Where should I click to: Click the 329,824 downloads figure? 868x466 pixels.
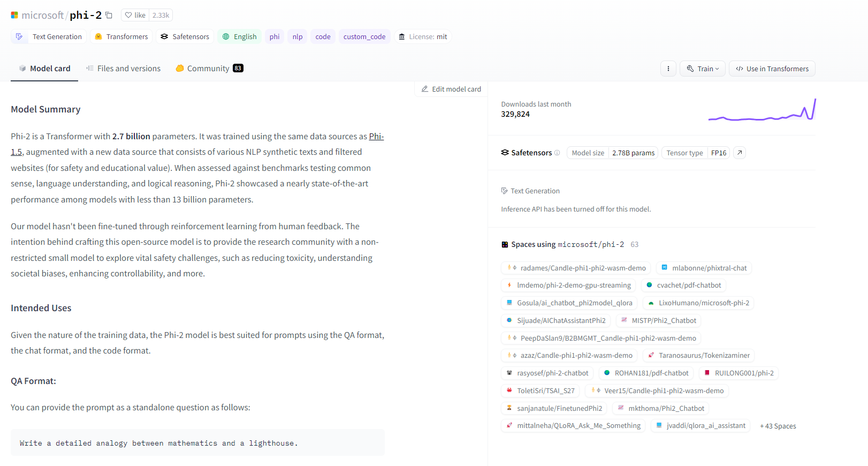[515, 114]
